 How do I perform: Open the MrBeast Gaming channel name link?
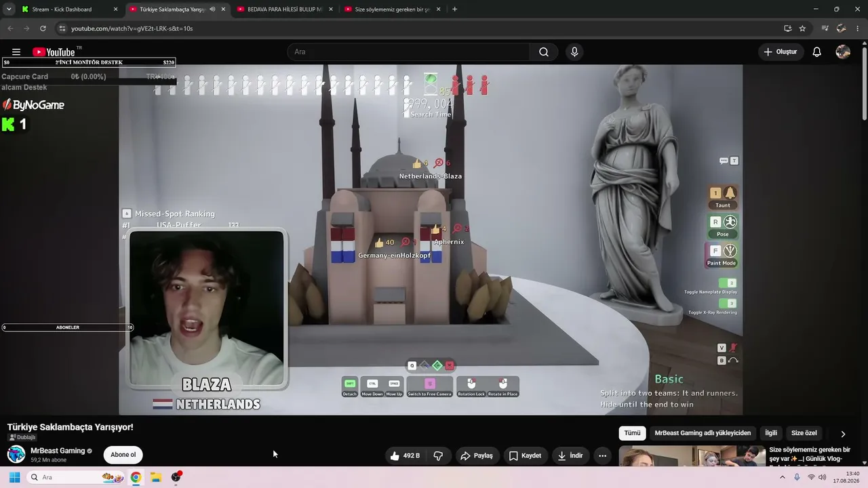point(58,451)
